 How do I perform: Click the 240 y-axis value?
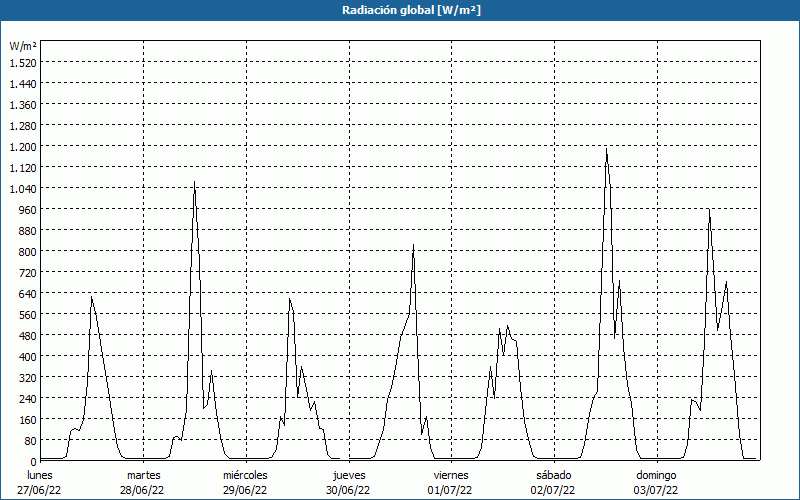(29, 399)
